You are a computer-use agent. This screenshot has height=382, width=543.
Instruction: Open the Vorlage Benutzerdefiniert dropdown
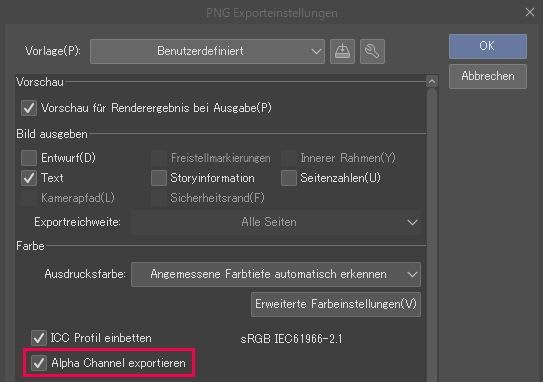pyautogui.click(x=207, y=52)
